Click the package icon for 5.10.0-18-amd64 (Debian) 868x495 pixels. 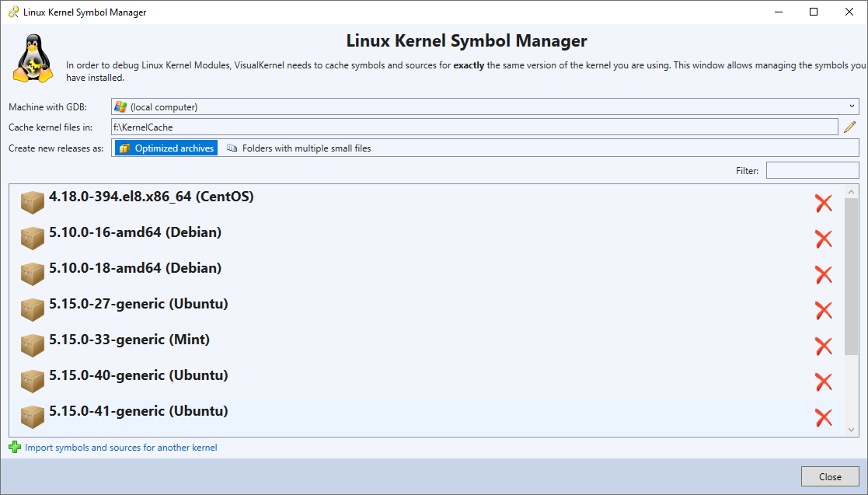tap(33, 274)
